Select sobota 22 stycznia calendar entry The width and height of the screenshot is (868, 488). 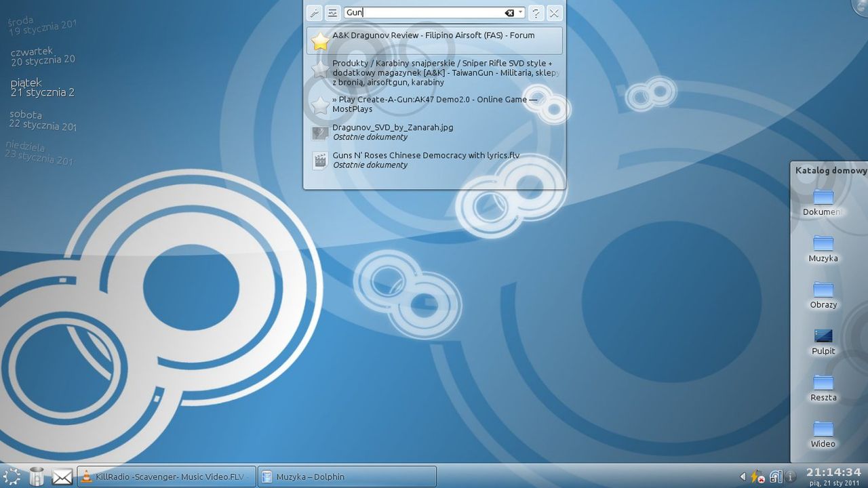(43, 121)
